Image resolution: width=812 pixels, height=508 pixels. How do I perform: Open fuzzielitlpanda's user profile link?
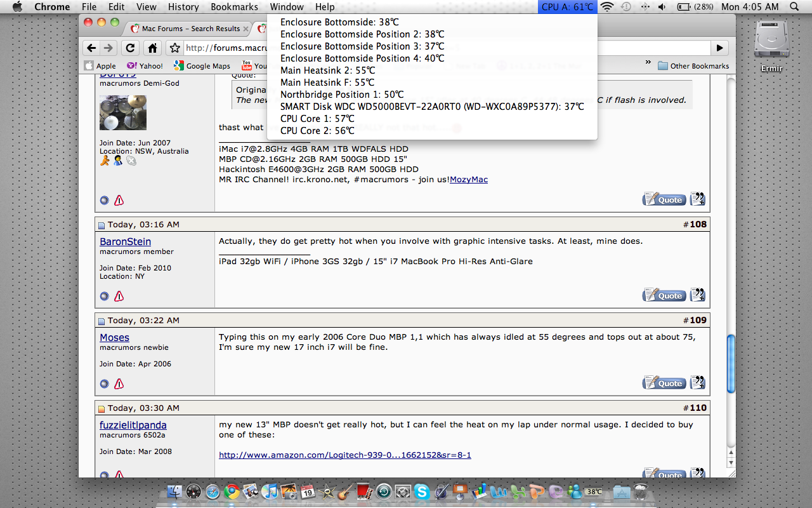tap(133, 425)
